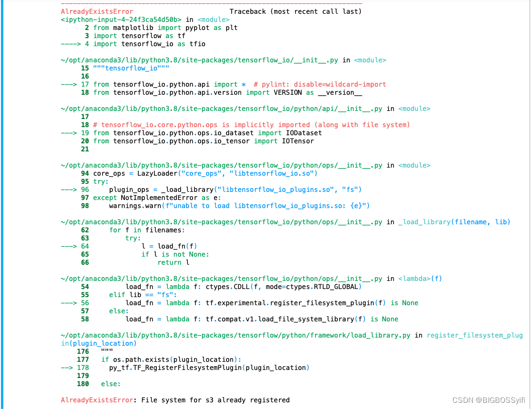Click the AlreadyExistsError traceback header
This screenshot has height=409, width=532.
(95, 11)
